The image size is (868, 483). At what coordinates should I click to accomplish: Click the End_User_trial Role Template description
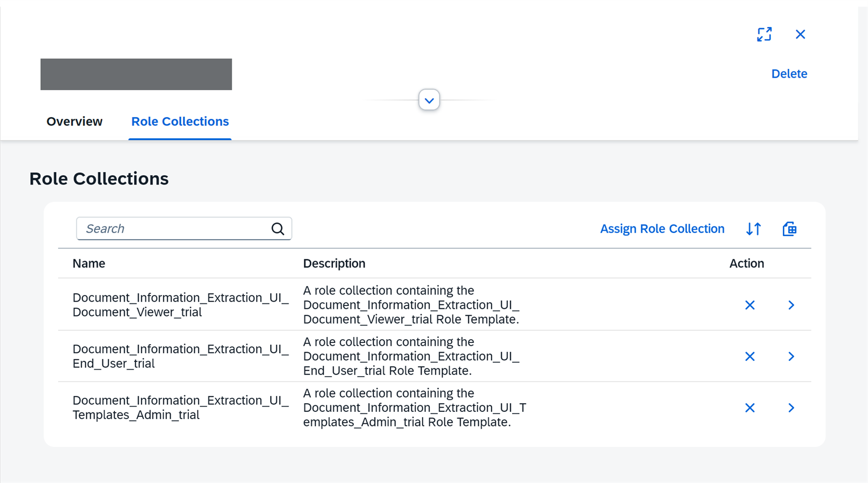pos(411,357)
